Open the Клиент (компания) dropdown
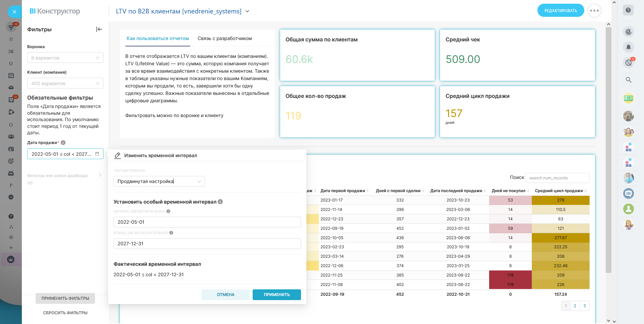Viewport: 644px width, 324px height. 65,83
